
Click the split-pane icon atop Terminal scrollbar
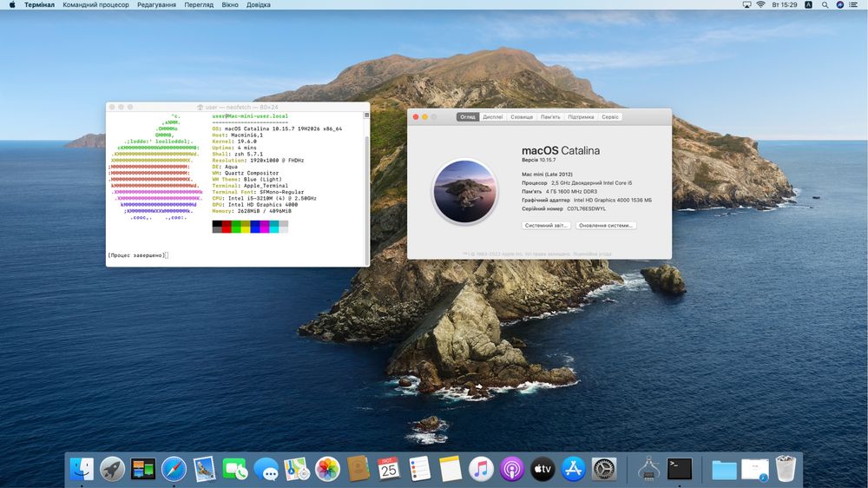click(366, 115)
